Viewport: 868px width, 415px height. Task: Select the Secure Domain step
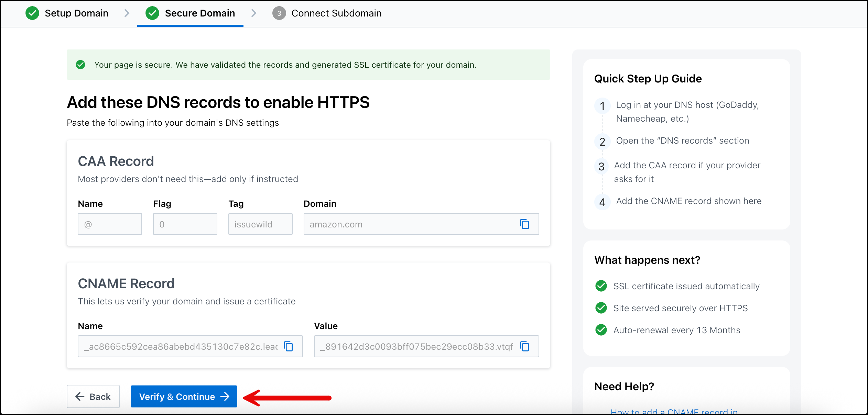200,13
